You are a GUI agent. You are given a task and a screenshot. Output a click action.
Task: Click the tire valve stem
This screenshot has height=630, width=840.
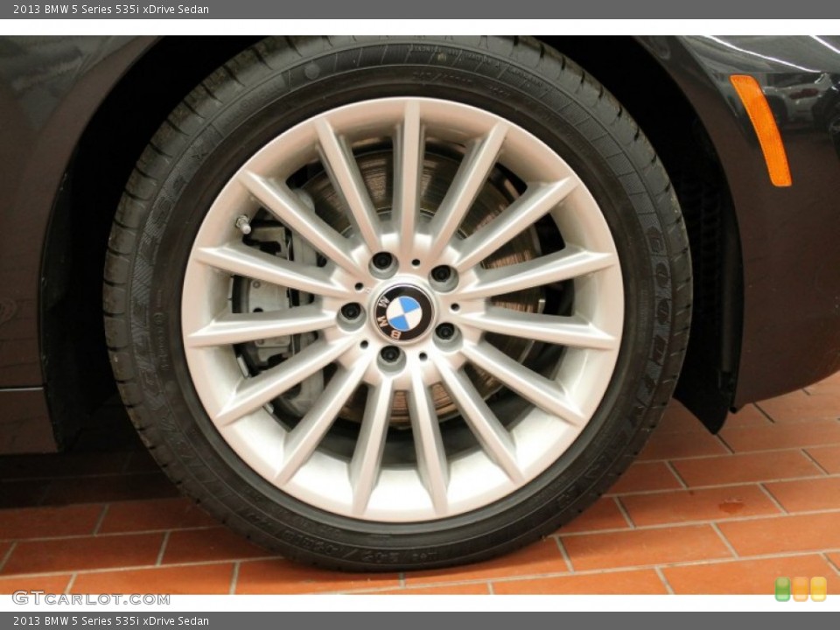click(242, 224)
